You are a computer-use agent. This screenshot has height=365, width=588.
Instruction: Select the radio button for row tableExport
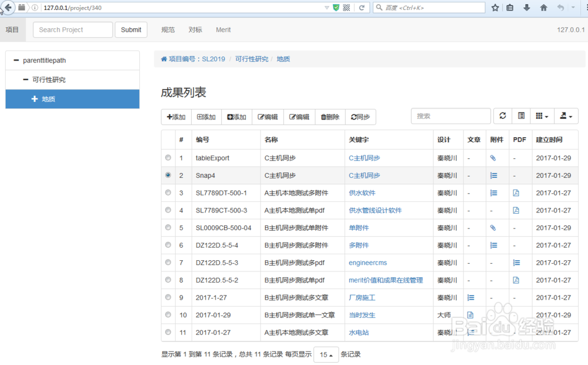click(168, 158)
